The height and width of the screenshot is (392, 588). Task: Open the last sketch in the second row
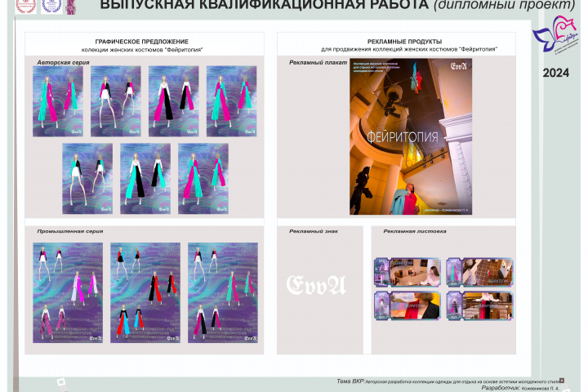point(203,179)
